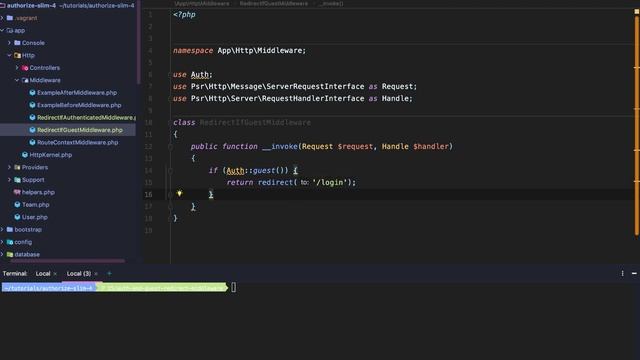Screen dimensions: 640x360
Task: Click PHP class icon of HttpKernel.php
Action: [x=25, y=155]
